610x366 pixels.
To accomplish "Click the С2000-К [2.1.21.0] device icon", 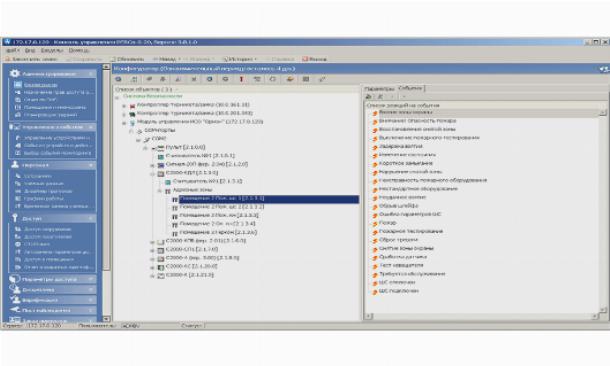I will [x=161, y=275].
